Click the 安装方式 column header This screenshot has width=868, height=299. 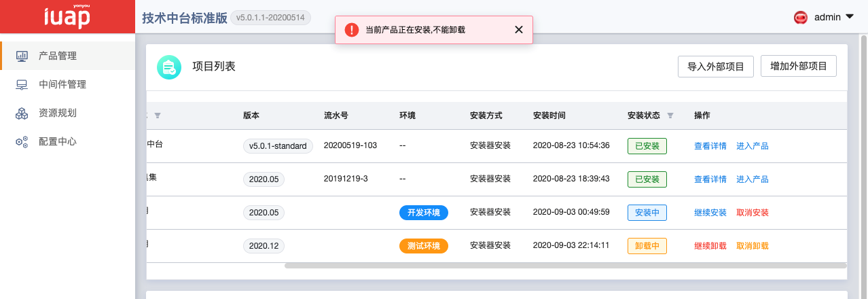pyautogui.click(x=486, y=116)
